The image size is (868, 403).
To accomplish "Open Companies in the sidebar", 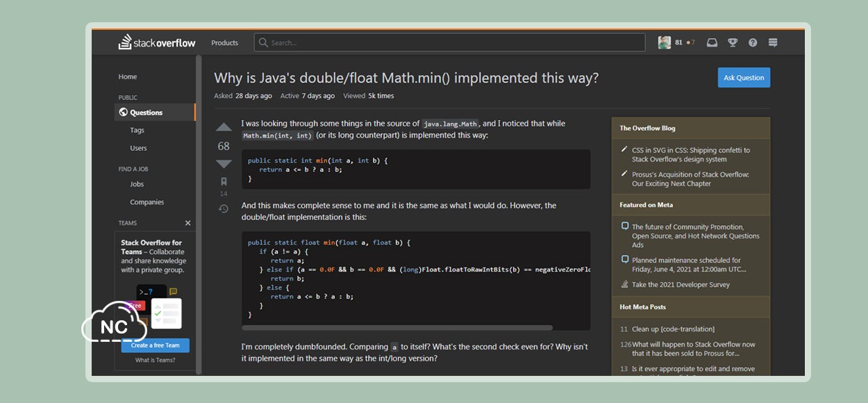I will pyautogui.click(x=147, y=203).
